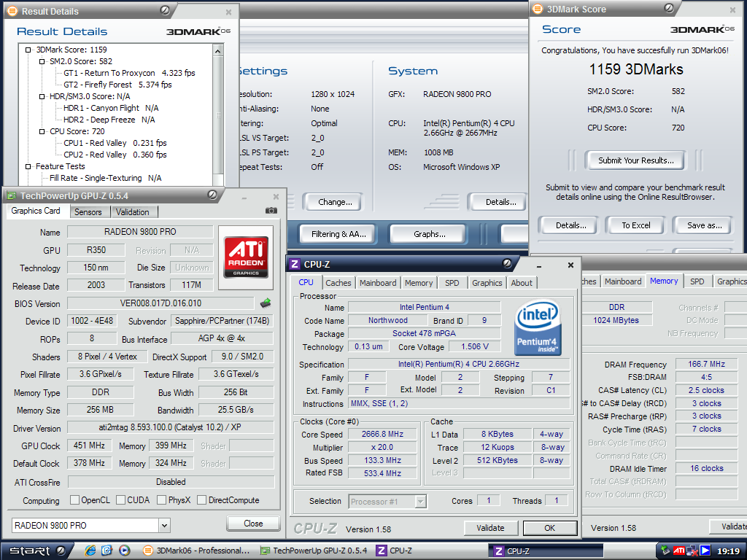Click the show desktop quick launch icon
The image size is (747, 560).
click(x=107, y=551)
